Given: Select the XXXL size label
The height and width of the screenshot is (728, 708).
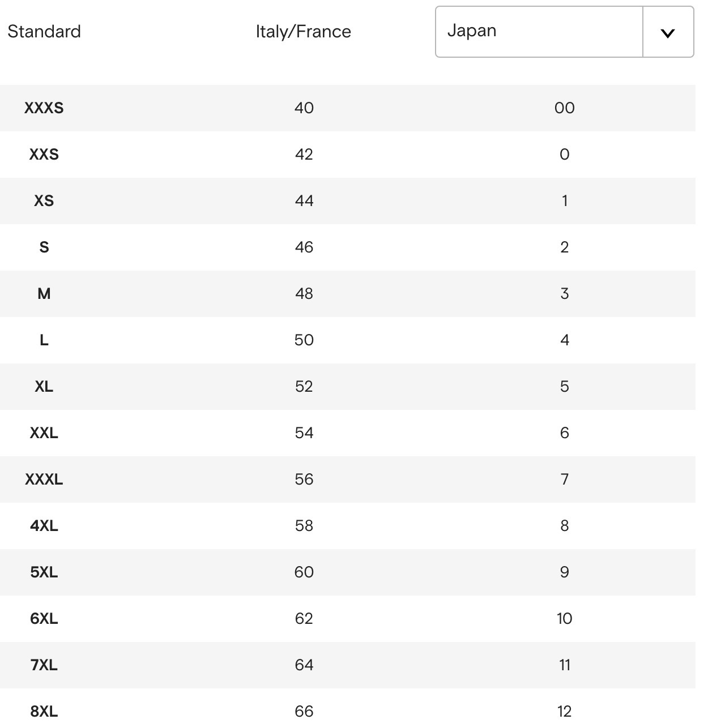Looking at the screenshot, I should (x=44, y=479).
